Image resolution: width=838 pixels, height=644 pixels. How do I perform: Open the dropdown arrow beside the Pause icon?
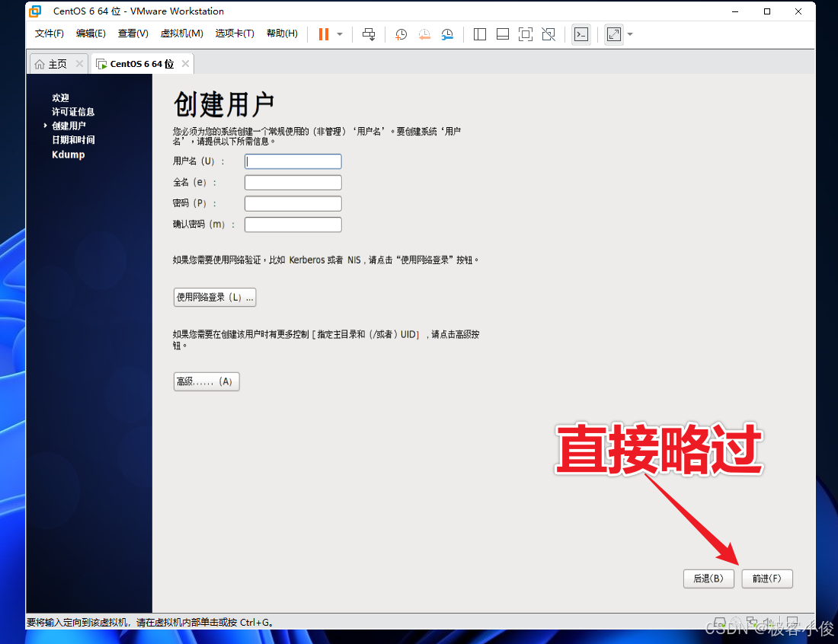pyautogui.click(x=340, y=34)
